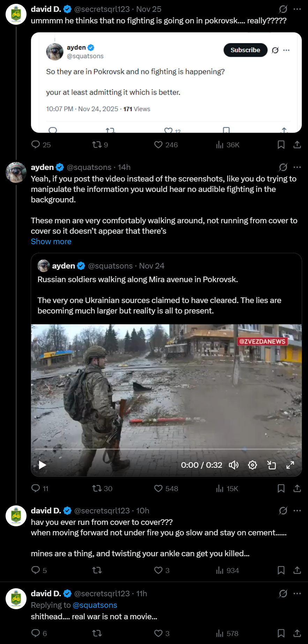The image size is (308, 644).
Task: Open david D.'s profile from the 10h reply
Action: click(46, 511)
